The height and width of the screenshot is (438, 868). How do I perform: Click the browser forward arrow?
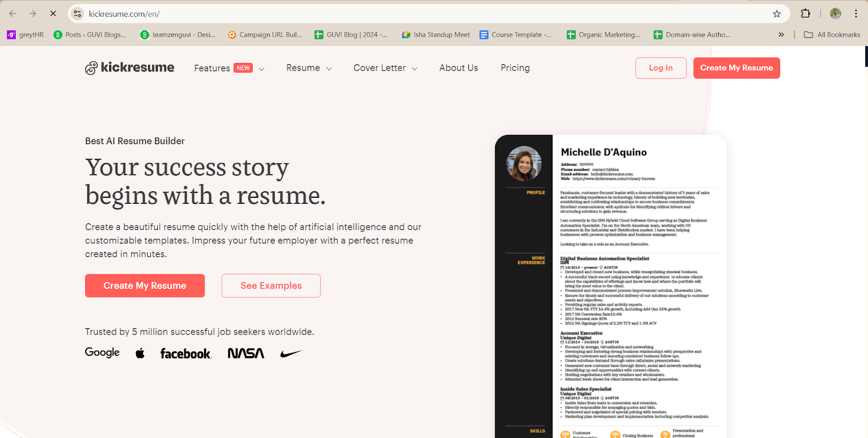point(33,14)
